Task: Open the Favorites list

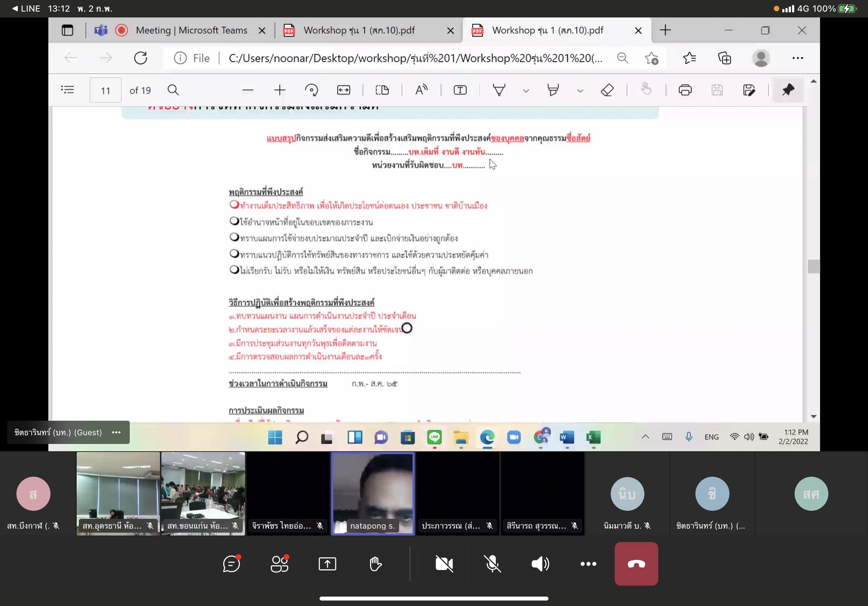Action: click(x=690, y=58)
